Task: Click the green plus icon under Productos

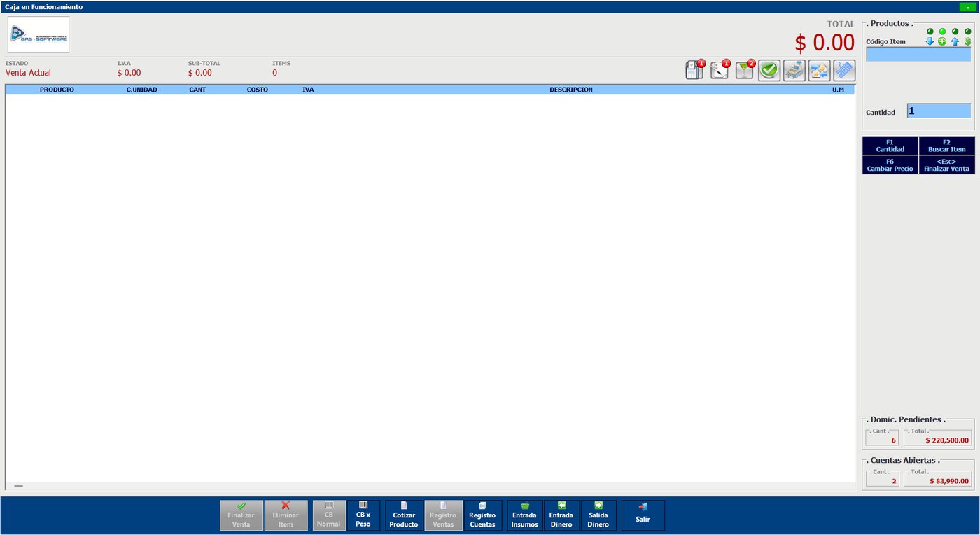Action: [942, 41]
